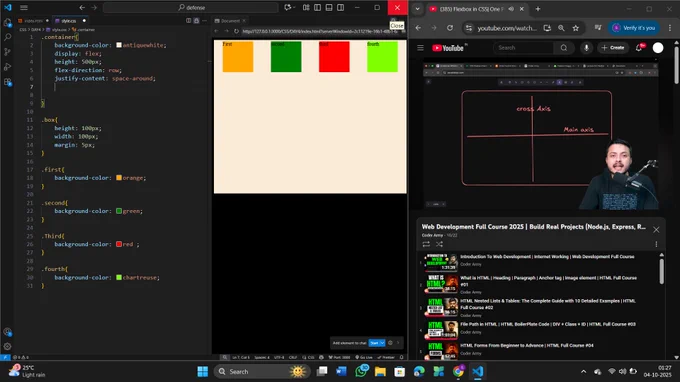Open site information icon in Chrome address bar
The width and height of the screenshot is (680, 382).
[469, 28]
